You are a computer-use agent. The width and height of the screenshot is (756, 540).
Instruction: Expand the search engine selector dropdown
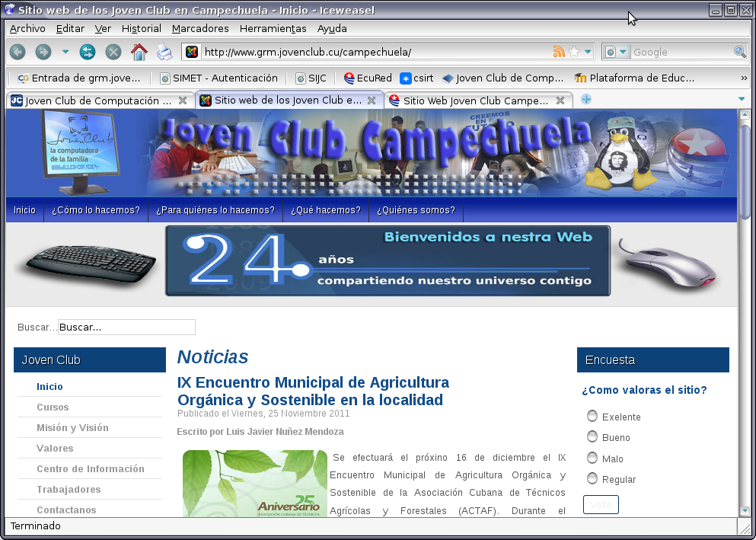tap(616, 52)
